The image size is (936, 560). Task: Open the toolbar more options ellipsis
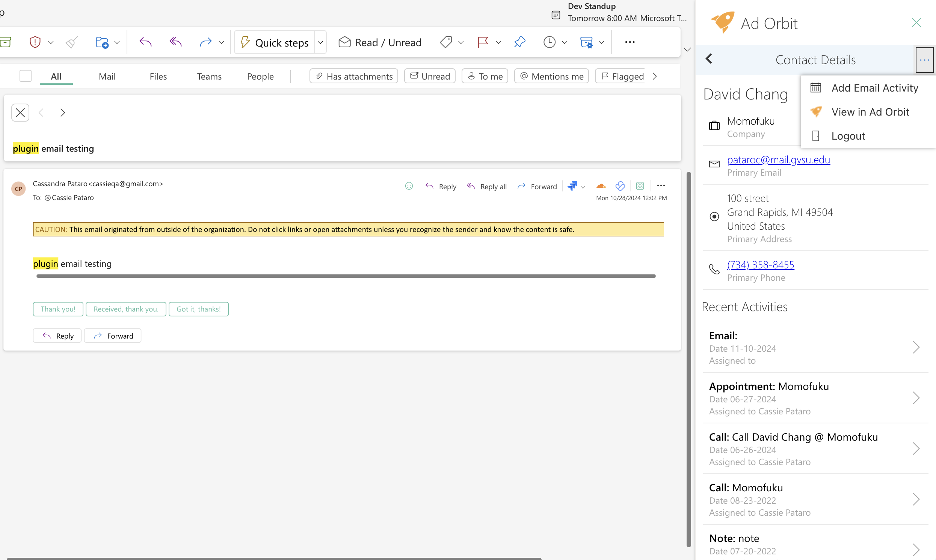click(630, 42)
